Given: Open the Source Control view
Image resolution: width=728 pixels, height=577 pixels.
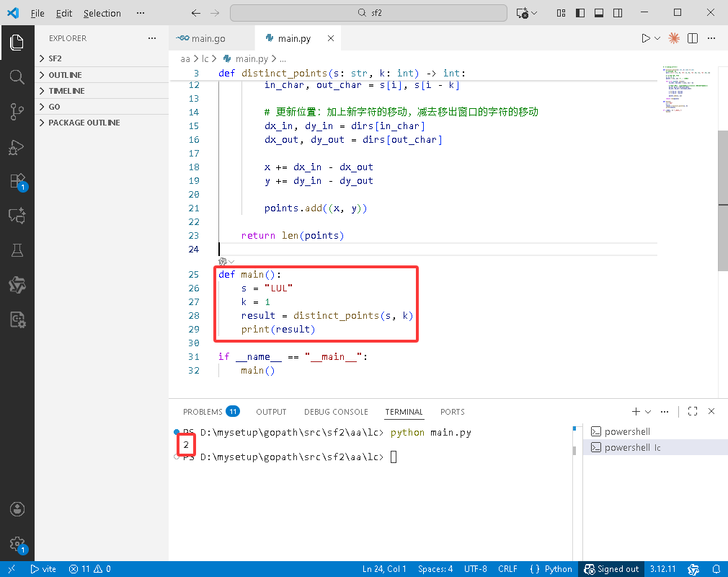Looking at the screenshot, I should [17, 112].
